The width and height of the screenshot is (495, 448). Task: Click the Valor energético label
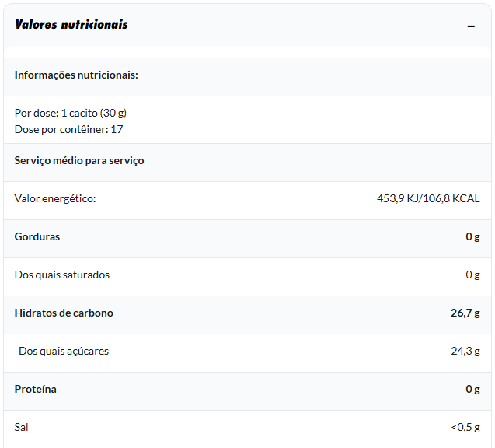tap(55, 198)
